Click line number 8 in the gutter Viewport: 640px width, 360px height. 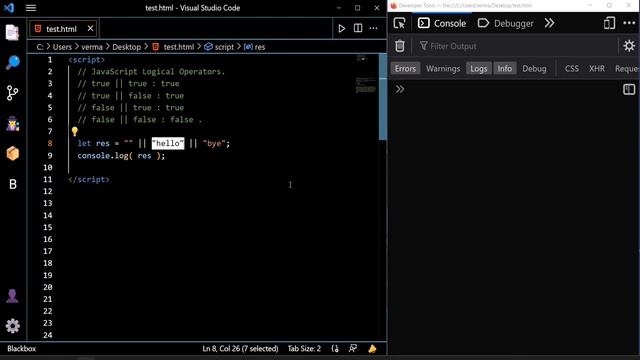pos(50,143)
